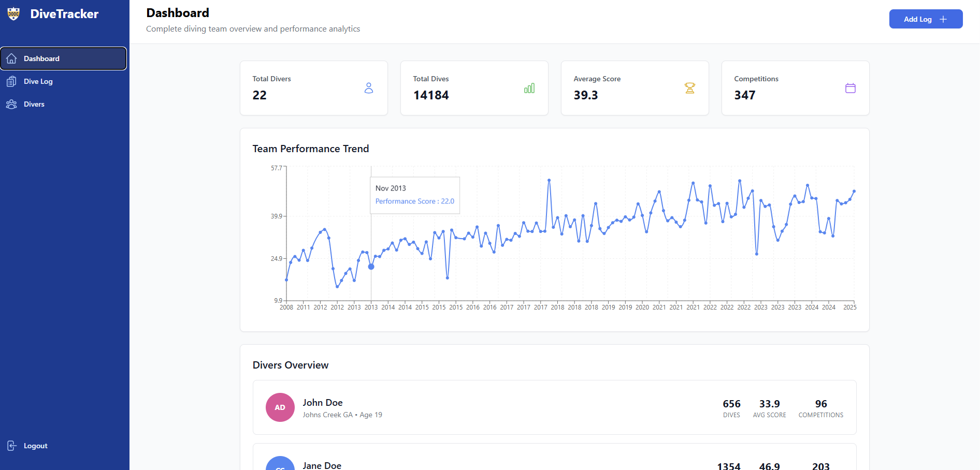Click the person icon on Total Divers card
Screen dimensions: 980x470
click(369, 88)
